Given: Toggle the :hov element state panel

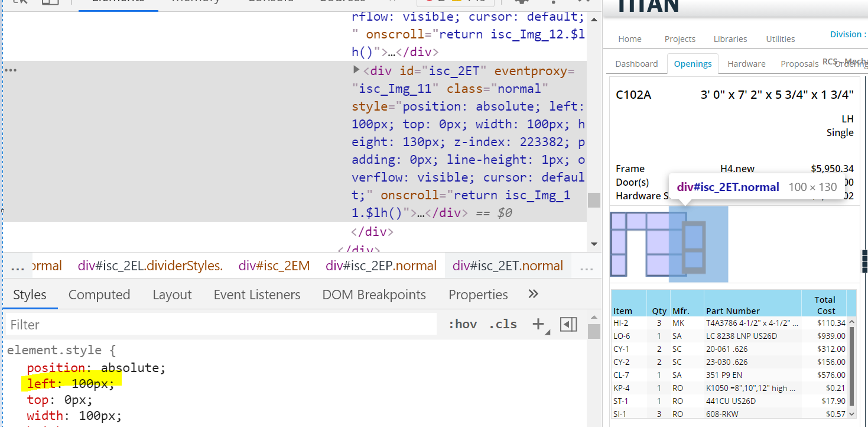Looking at the screenshot, I should pyautogui.click(x=462, y=324).
